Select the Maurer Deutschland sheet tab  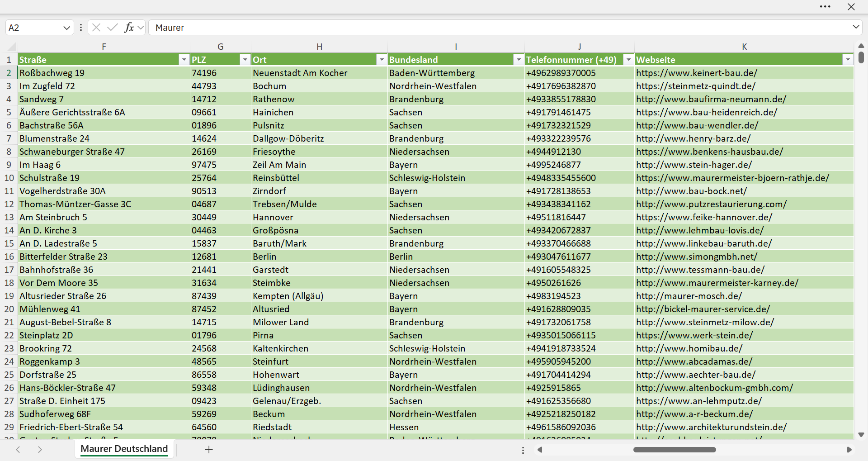(124, 449)
